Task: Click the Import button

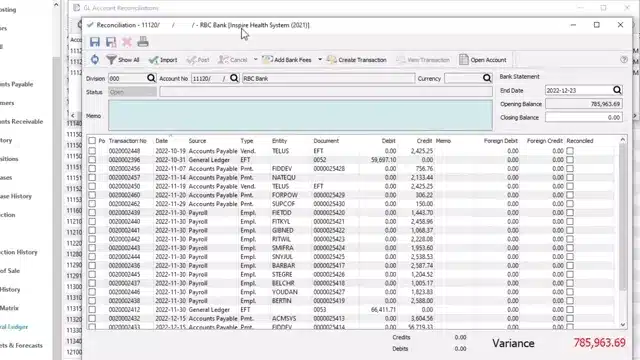Action: (163, 60)
